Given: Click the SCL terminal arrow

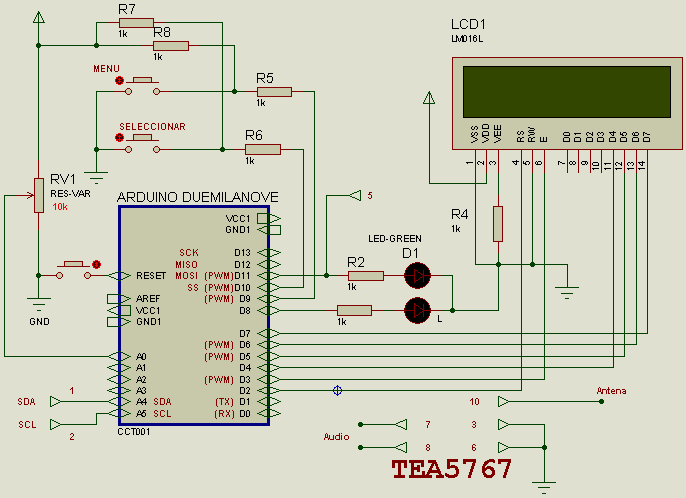Looking at the screenshot, I should [x=56, y=424].
